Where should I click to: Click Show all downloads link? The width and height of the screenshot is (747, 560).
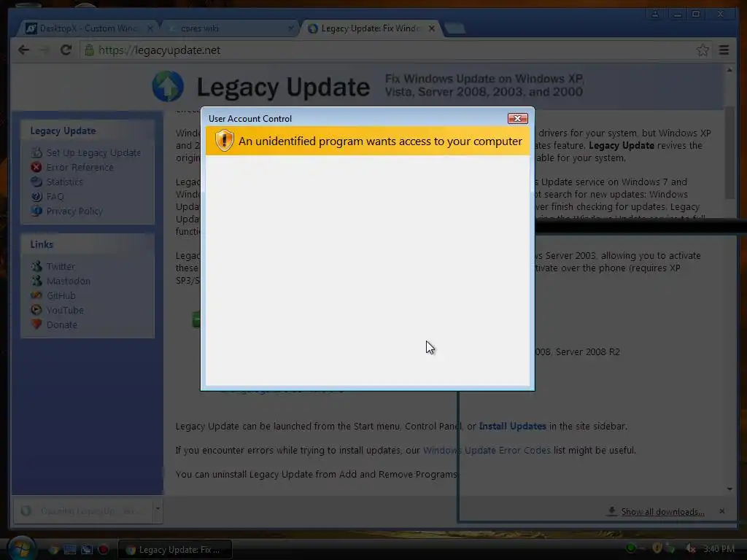coord(662,512)
